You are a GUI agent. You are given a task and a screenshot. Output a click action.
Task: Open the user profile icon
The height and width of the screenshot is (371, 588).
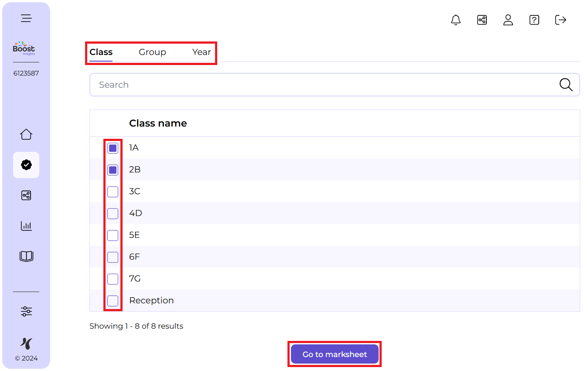pos(508,20)
